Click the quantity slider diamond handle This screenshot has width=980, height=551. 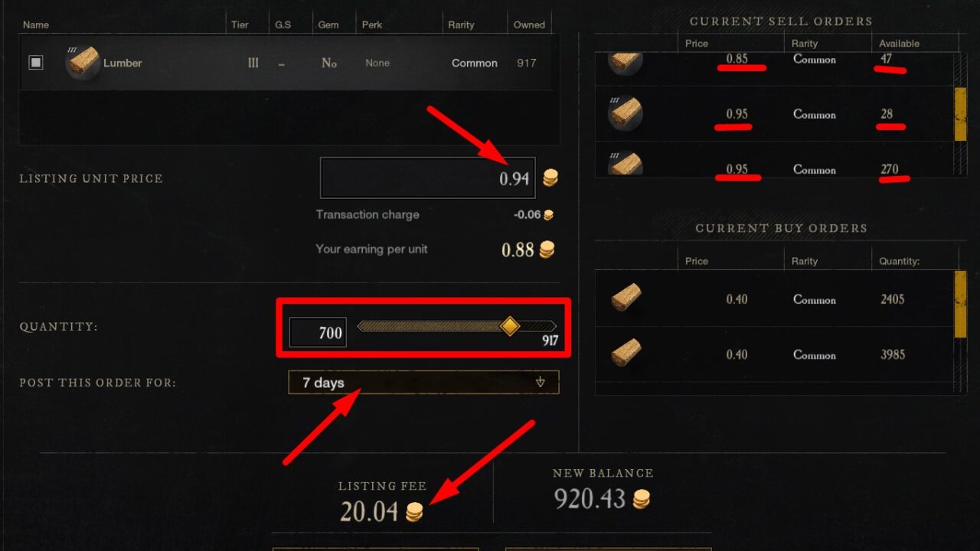click(x=510, y=327)
